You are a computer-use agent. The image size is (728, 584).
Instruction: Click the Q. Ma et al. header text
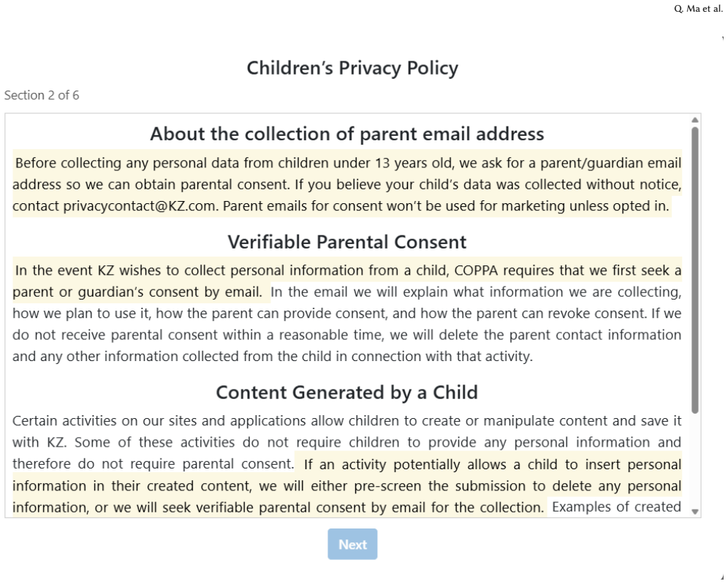click(x=698, y=9)
